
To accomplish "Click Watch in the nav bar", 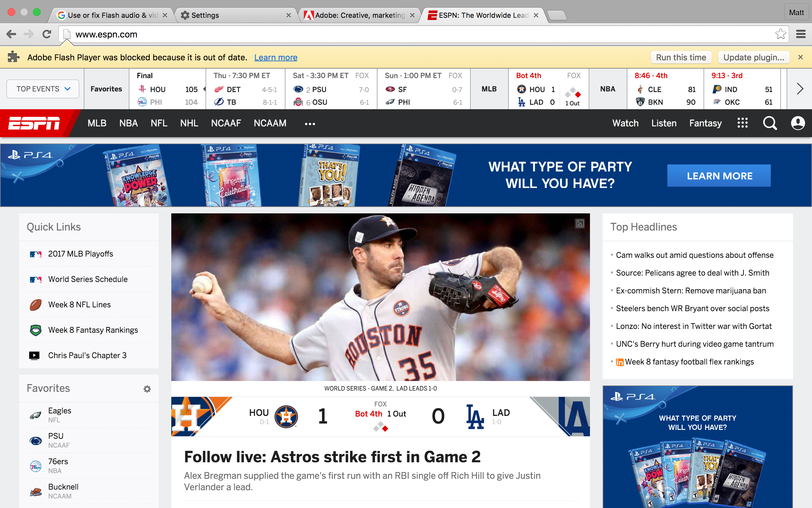I will (625, 123).
